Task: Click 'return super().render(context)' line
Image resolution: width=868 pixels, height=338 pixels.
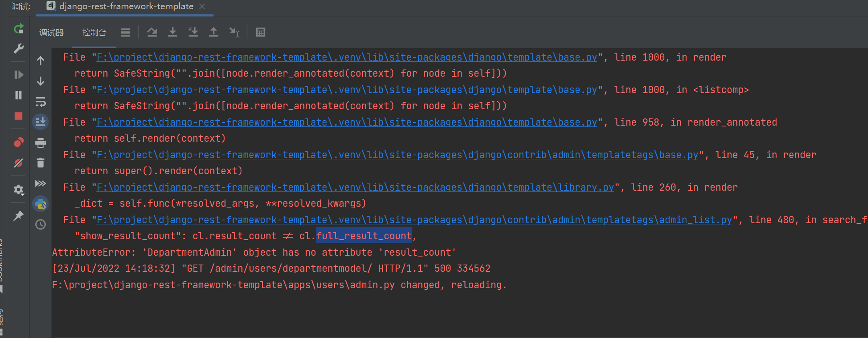Action: 158,171
